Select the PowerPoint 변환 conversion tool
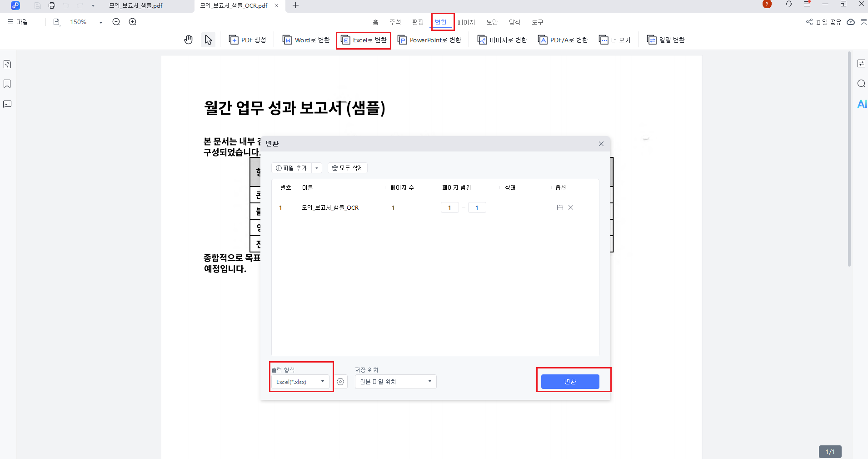This screenshot has height=459, width=868. tap(429, 40)
